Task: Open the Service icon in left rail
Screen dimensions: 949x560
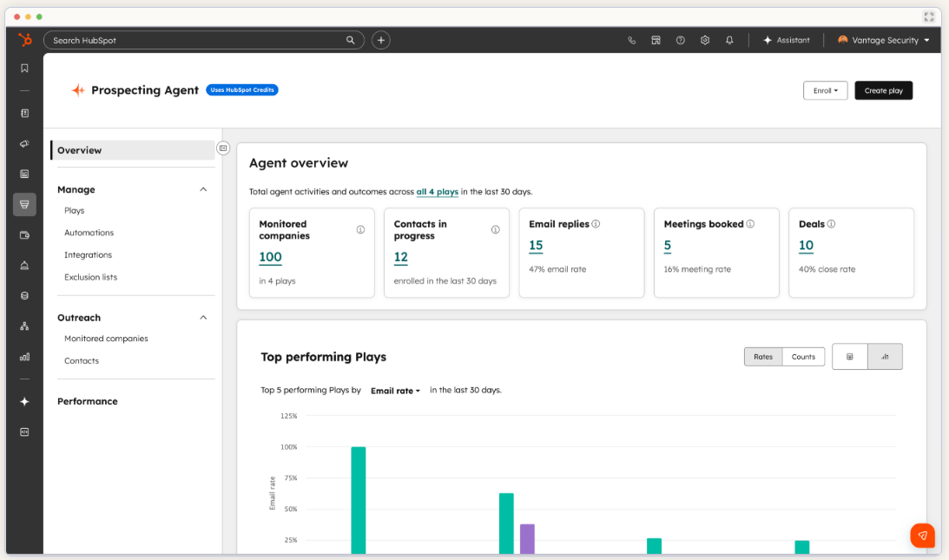Action: (25, 265)
